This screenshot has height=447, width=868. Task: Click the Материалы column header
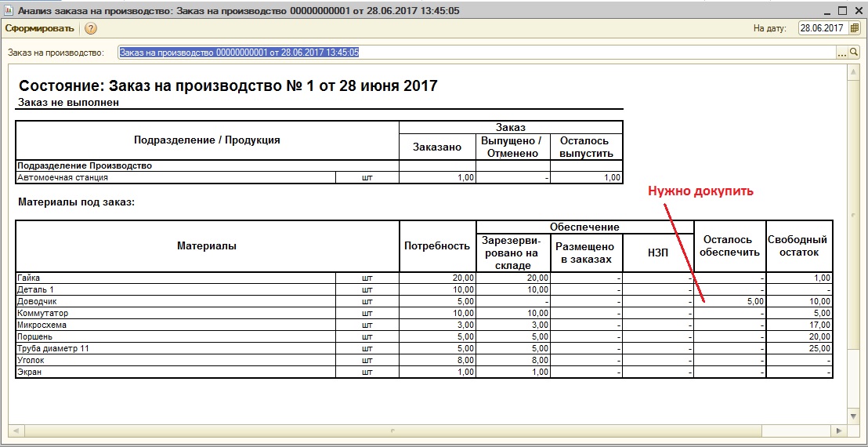pos(207,246)
